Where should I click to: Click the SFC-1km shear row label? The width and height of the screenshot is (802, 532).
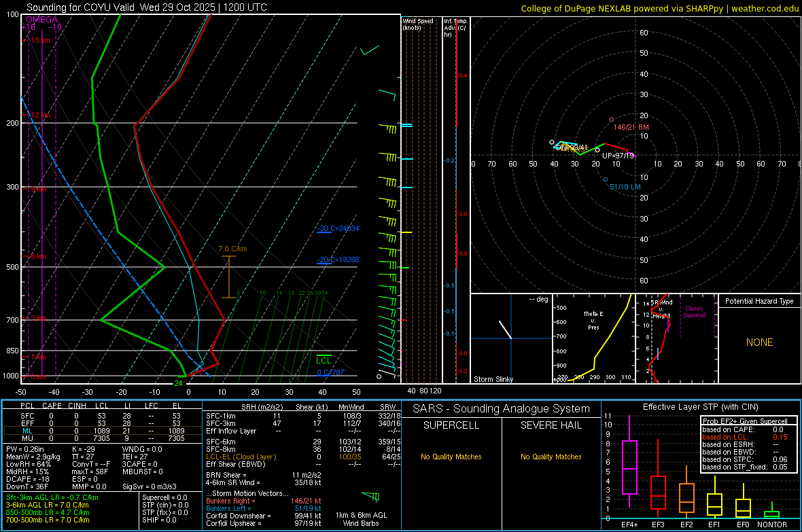tap(220, 416)
